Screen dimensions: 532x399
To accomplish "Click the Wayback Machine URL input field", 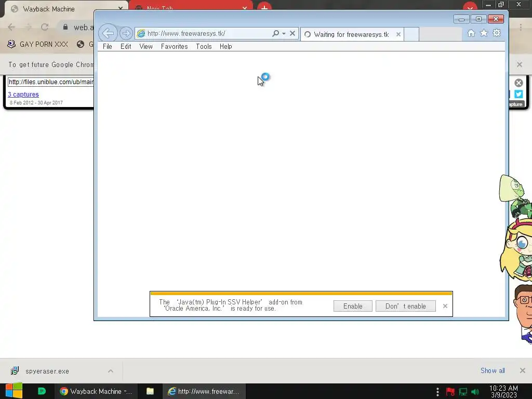I will 51,82.
